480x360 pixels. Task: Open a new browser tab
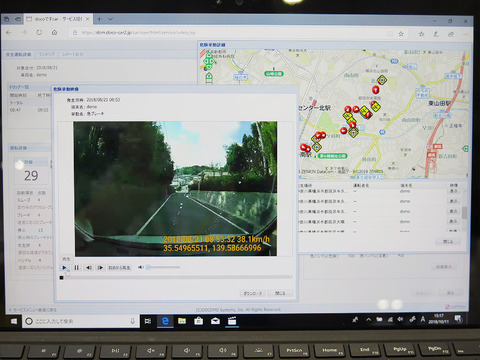pyautogui.click(x=99, y=19)
